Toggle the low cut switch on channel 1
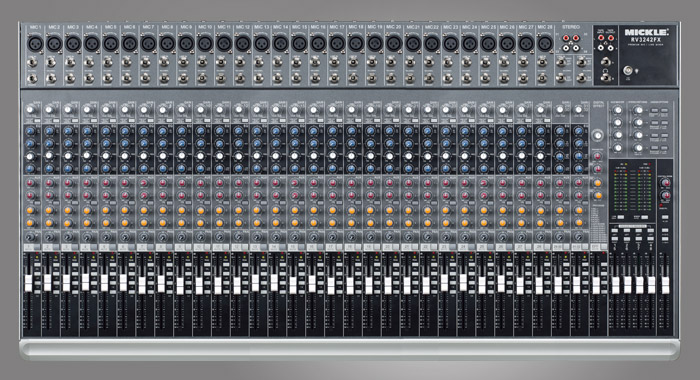The image size is (700, 380). 37,121
